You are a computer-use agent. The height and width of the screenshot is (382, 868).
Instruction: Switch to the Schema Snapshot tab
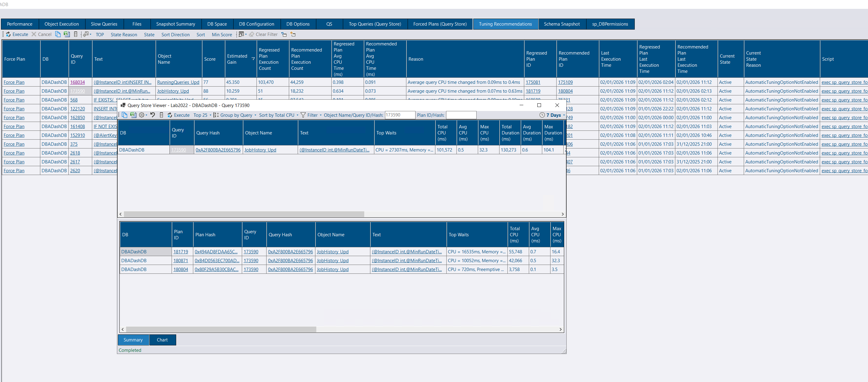coord(561,24)
